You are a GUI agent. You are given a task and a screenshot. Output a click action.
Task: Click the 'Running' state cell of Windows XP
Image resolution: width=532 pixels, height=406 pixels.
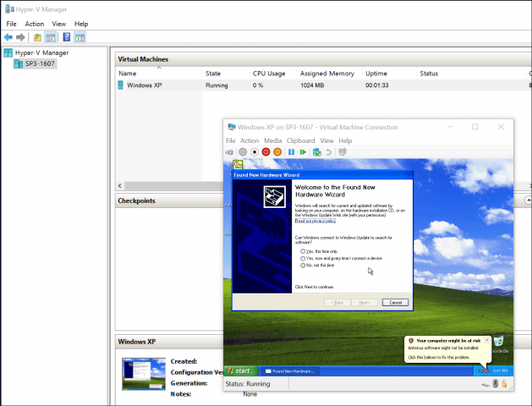tap(217, 85)
